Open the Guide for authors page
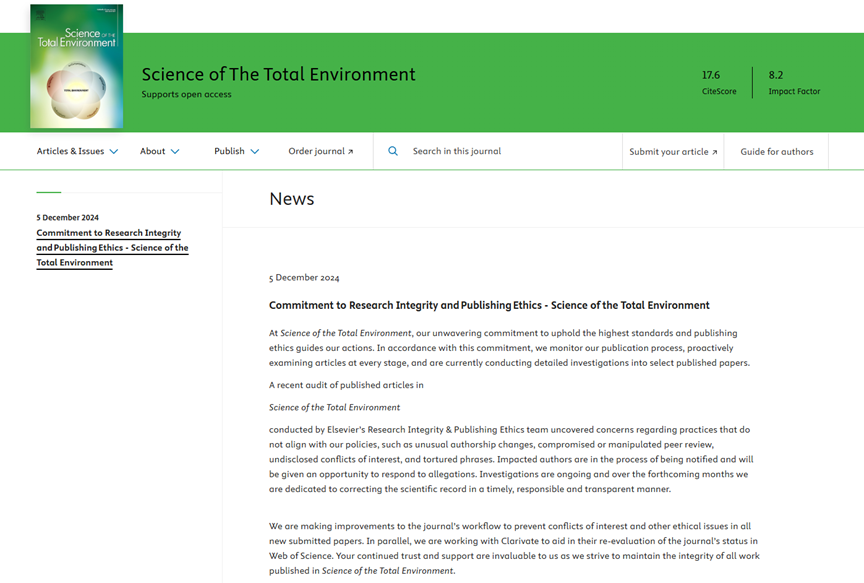The image size is (864, 583). (776, 152)
